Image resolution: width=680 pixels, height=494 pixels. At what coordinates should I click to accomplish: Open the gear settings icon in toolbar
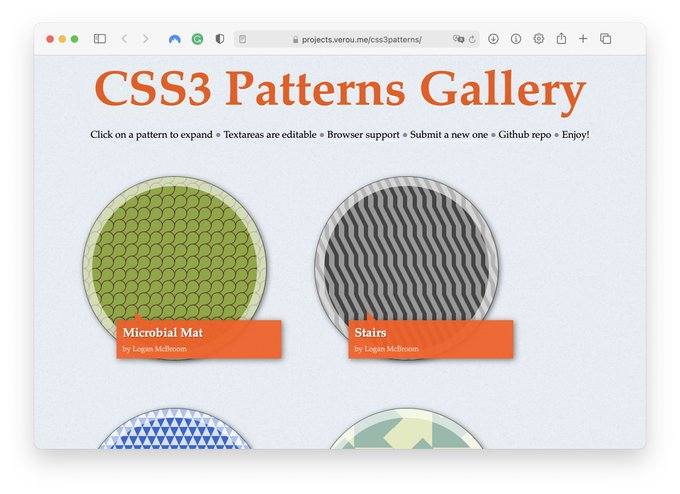(539, 39)
